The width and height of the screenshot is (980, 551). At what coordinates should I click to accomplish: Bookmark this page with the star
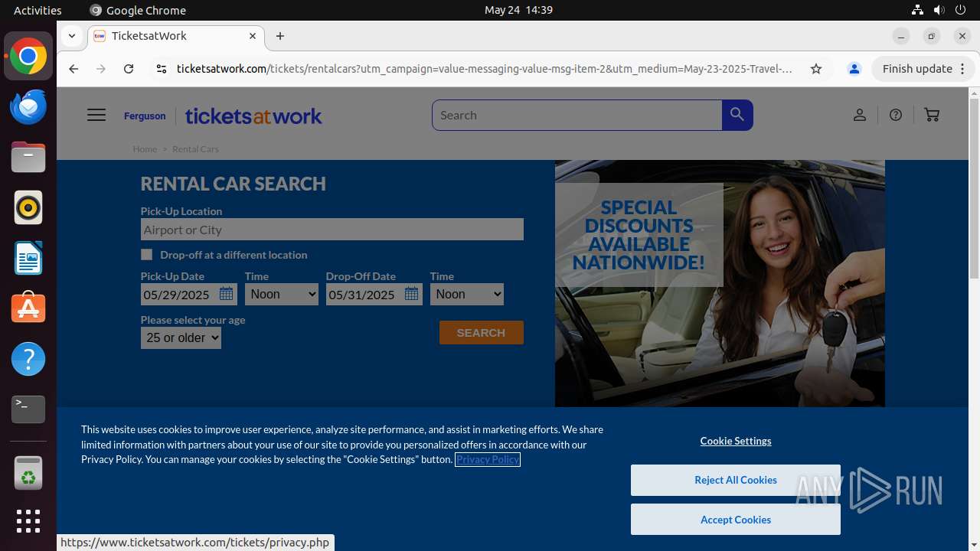click(816, 69)
